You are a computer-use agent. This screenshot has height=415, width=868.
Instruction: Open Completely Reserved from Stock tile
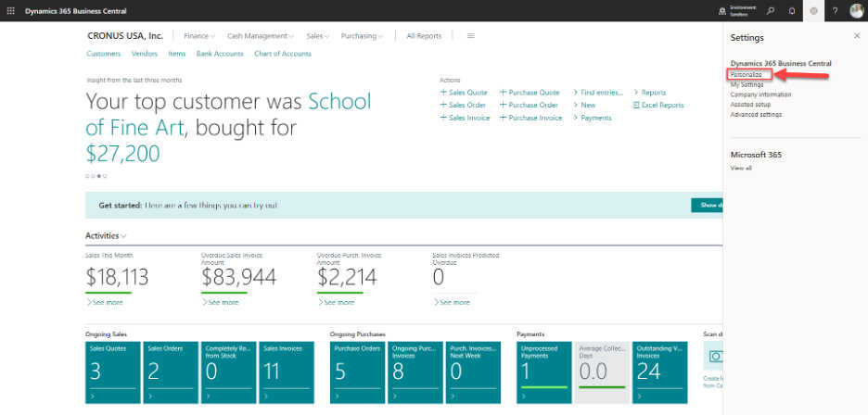tap(229, 372)
